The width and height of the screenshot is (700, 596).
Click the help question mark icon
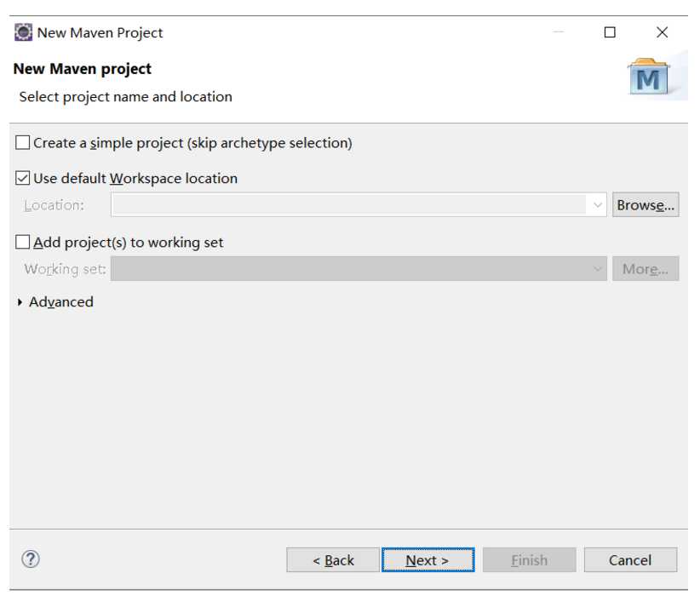(31, 559)
